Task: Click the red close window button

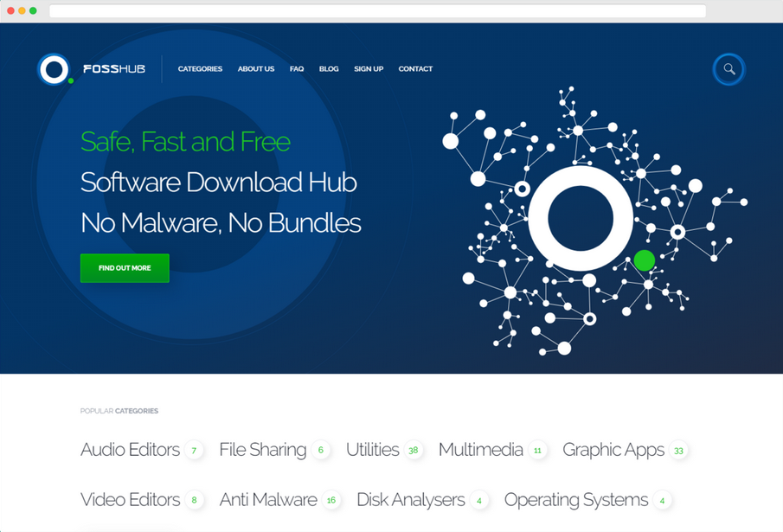Action: pos(10,10)
